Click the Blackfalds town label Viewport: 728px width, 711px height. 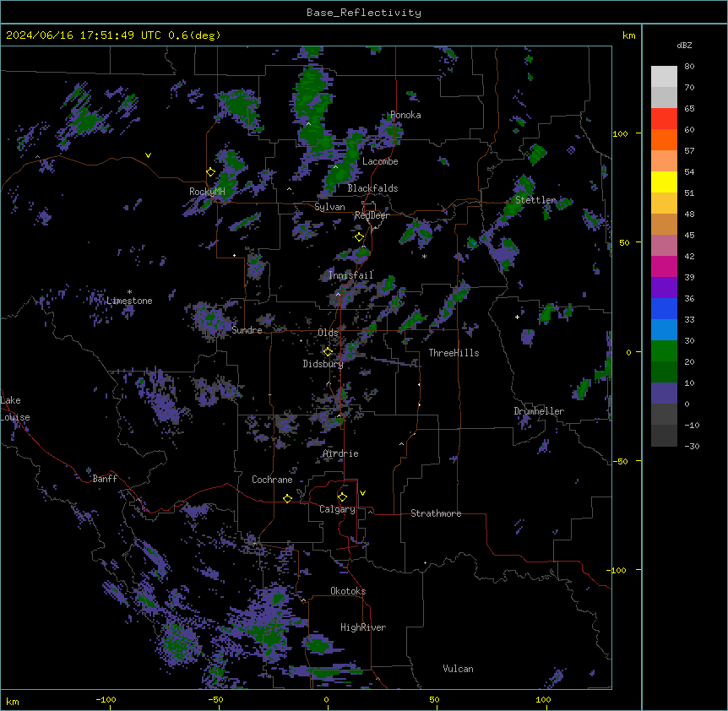372,188
